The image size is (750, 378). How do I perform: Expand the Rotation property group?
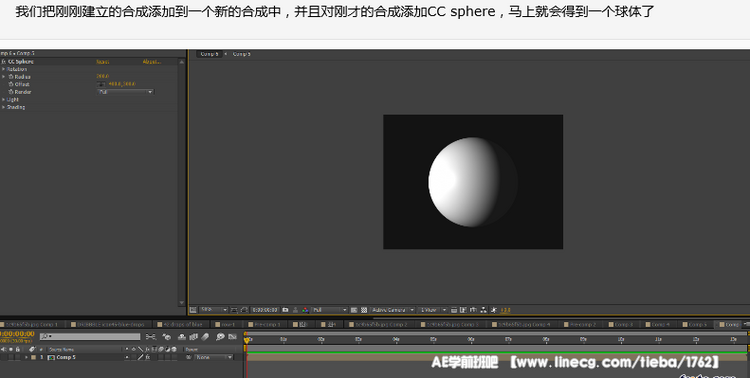3,69
